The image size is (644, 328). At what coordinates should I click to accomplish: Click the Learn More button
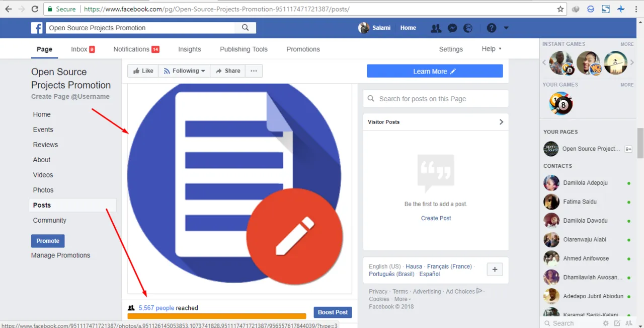pyautogui.click(x=435, y=71)
